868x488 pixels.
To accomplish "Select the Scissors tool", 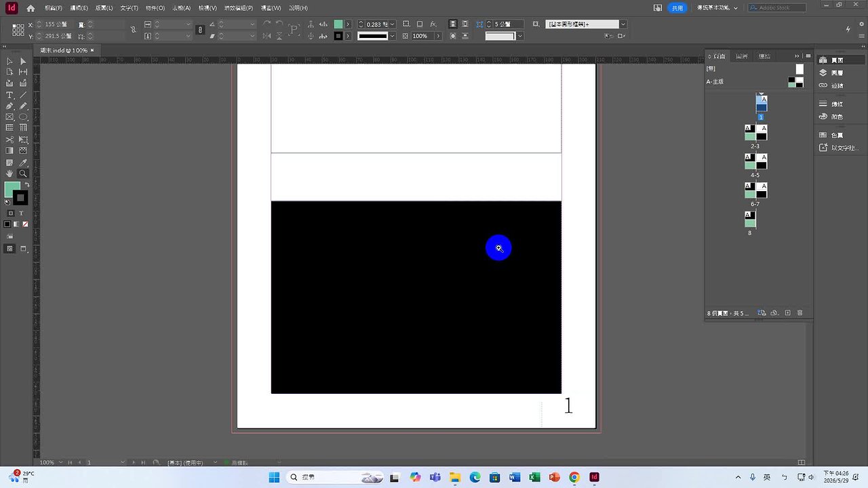I will (x=9, y=139).
